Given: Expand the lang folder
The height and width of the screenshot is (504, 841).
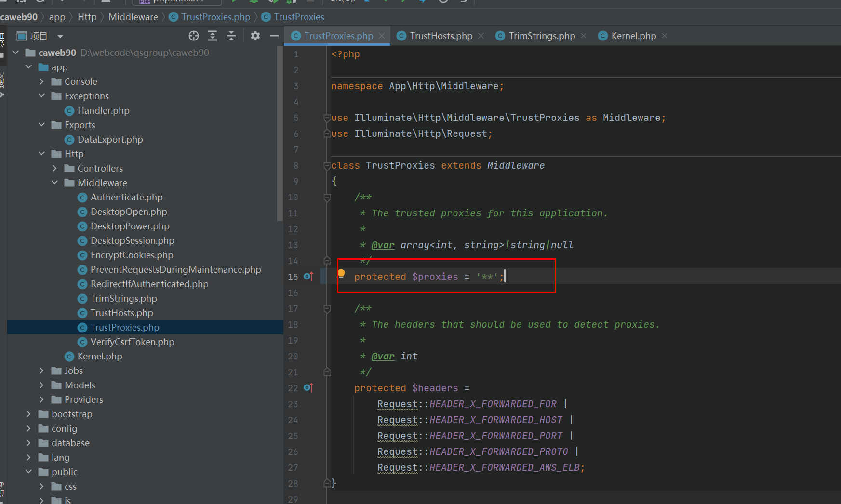Looking at the screenshot, I should 28,457.
